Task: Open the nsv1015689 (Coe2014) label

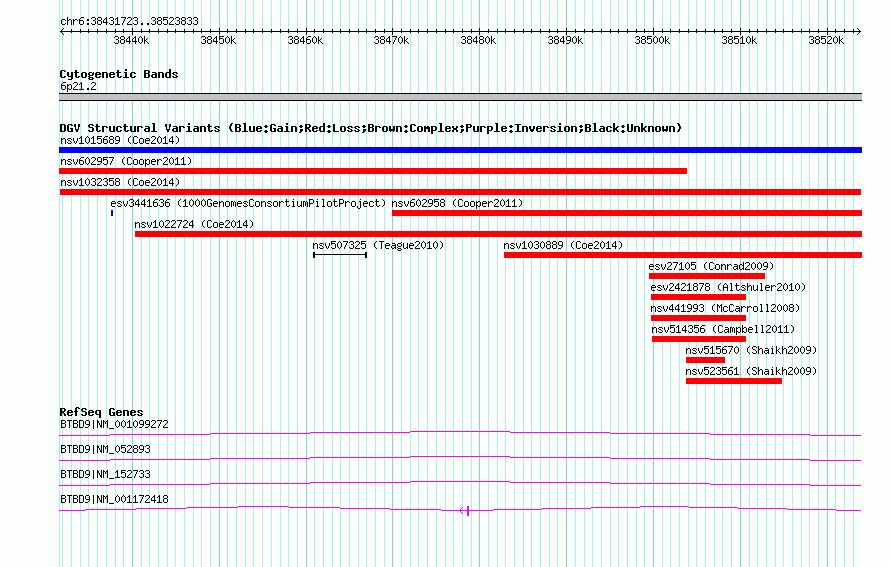Action: tap(120, 140)
